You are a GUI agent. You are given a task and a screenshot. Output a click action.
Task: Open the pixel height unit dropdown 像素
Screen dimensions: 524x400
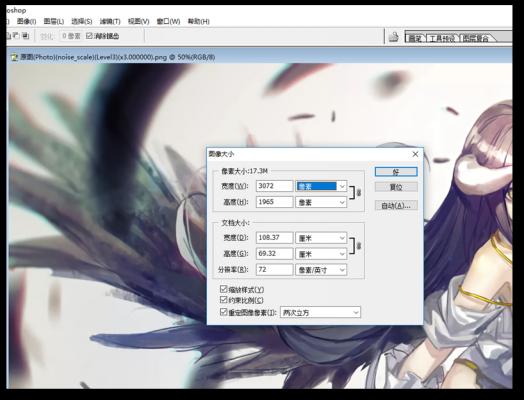point(321,202)
